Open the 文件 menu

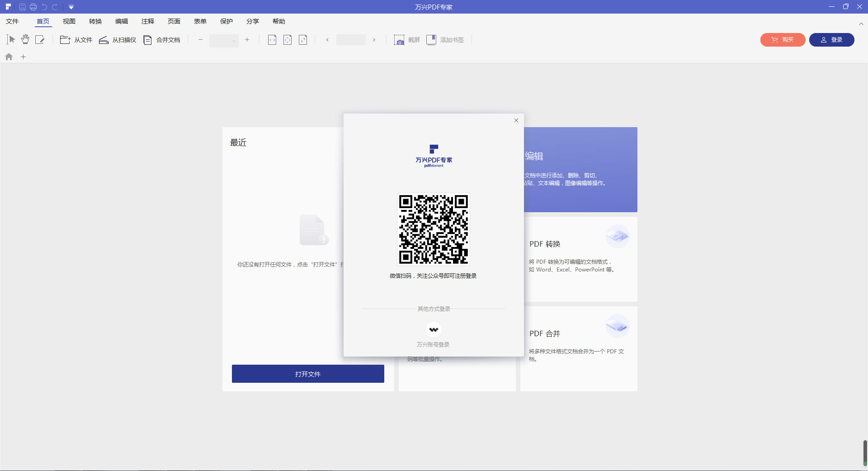[13, 21]
